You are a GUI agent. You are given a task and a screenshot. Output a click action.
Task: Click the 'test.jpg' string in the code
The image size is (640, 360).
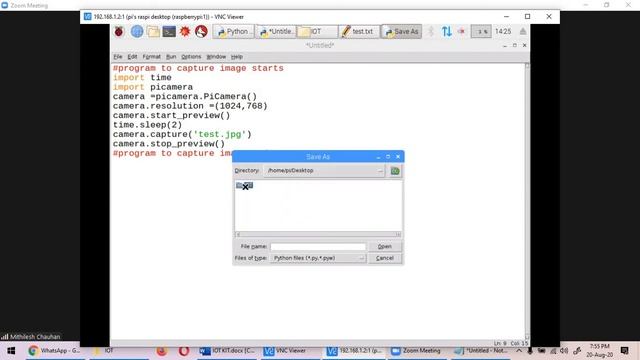click(x=220, y=134)
